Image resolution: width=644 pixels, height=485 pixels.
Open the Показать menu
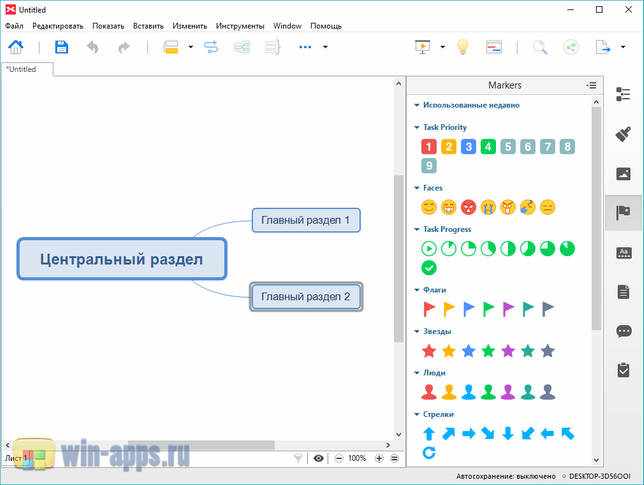(x=108, y=26)
